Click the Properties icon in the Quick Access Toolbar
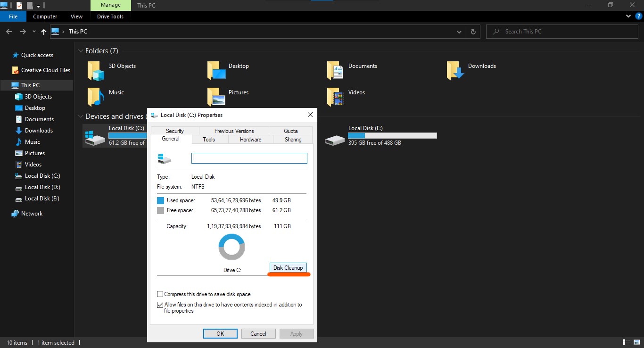The image size is (644, 348). (19, 5)
